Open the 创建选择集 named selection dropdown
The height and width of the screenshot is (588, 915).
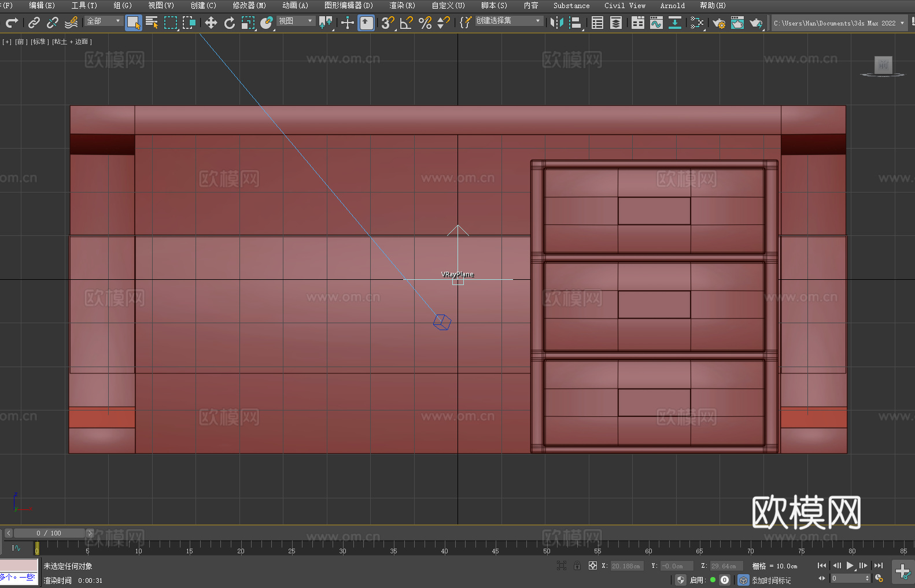pos(509,21)
